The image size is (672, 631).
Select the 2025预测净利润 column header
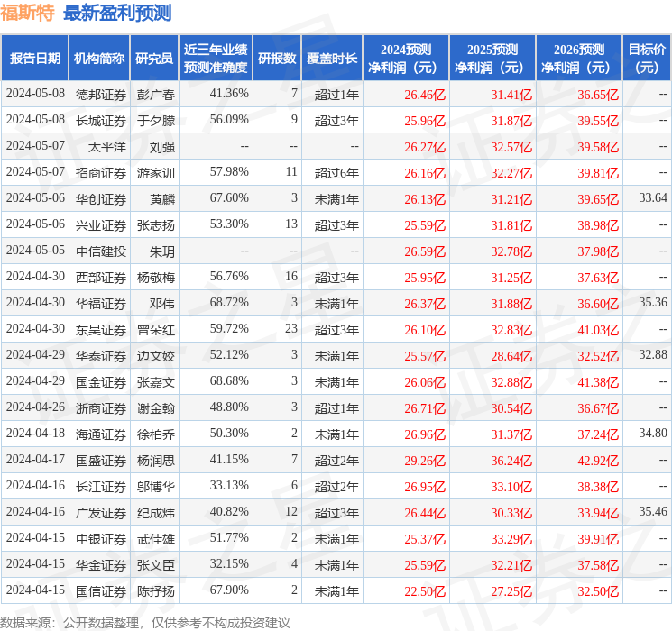492,59
